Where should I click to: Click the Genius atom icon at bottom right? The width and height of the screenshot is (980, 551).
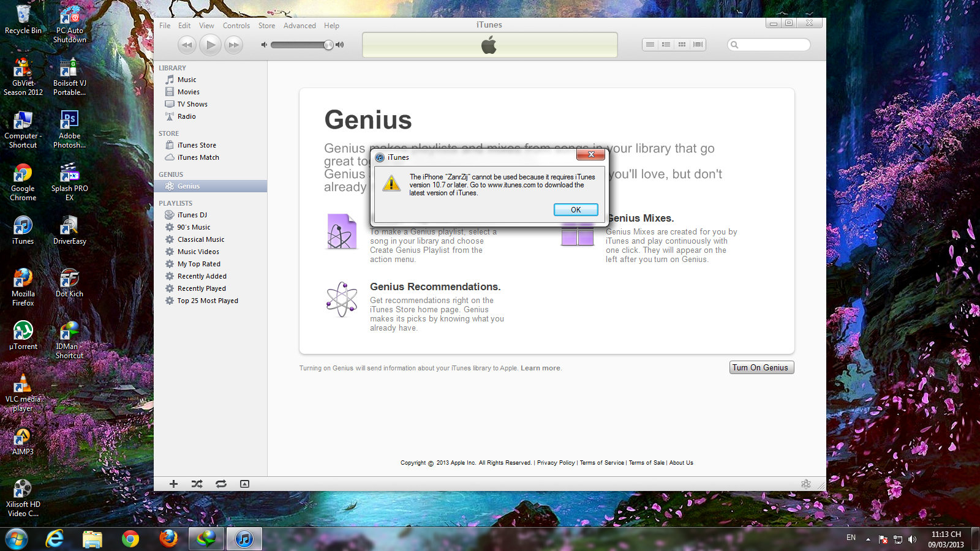tap(806, 484)
